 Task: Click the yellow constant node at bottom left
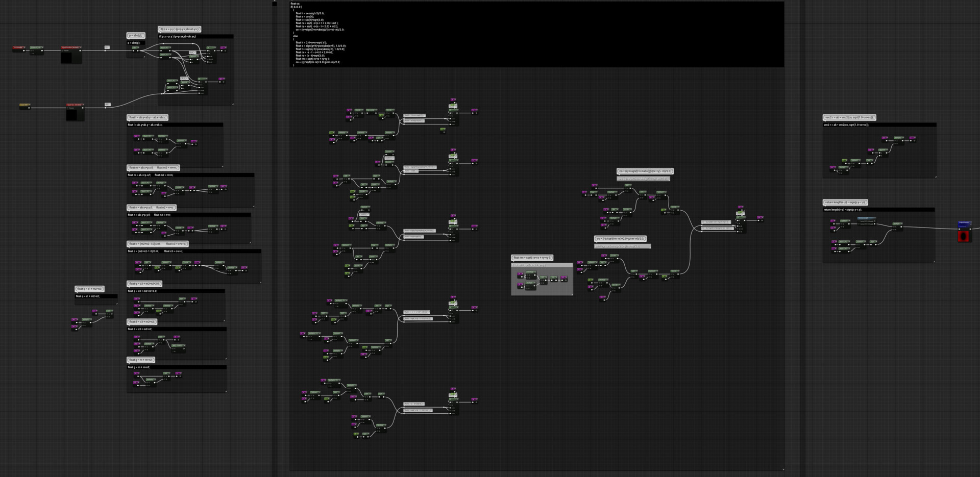(x=25, y=105)
